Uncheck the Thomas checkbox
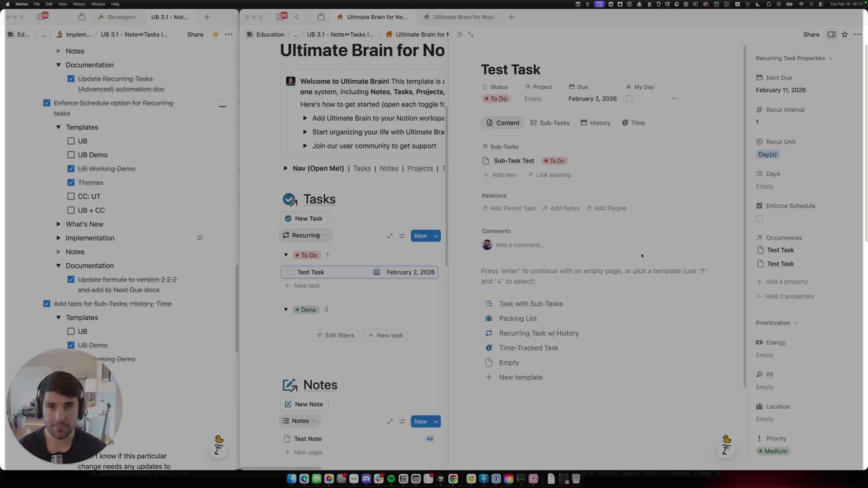Screen dimensions: 868x488 [71, 182]
